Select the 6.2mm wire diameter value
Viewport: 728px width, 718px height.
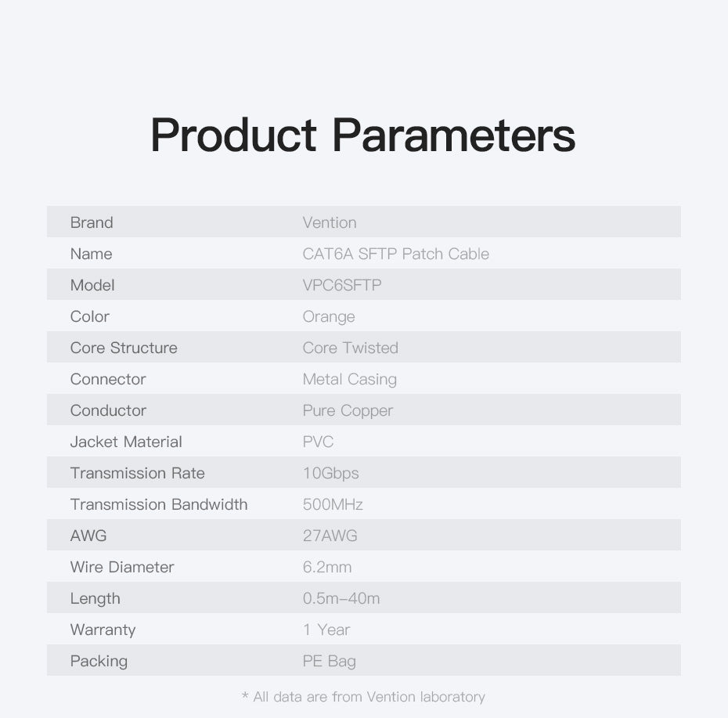[326, 567]
